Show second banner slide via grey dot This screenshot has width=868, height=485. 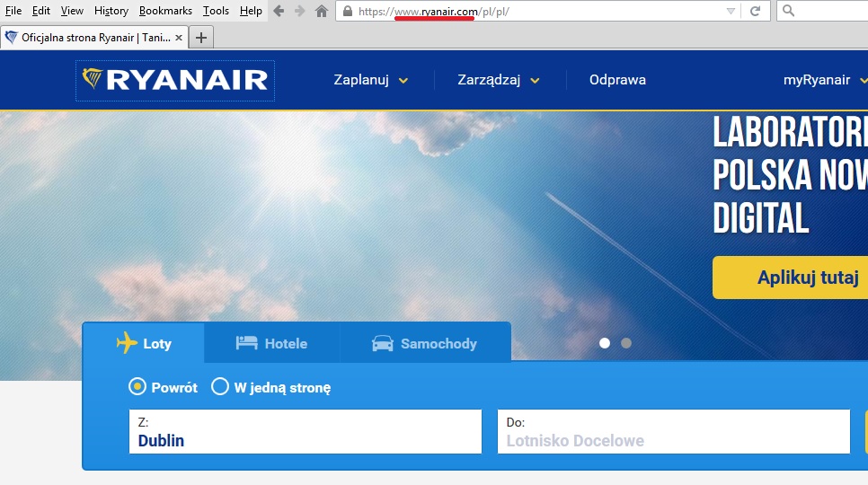(x=626, y=343)
